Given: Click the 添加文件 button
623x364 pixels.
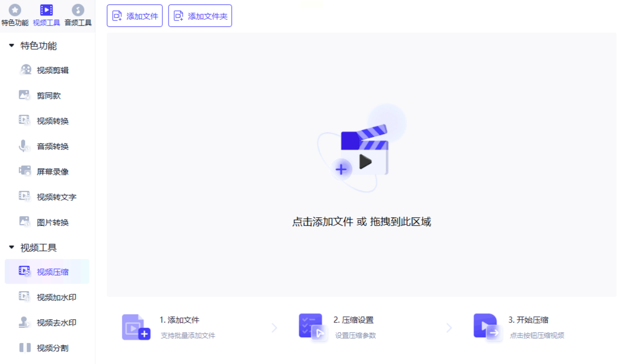Looking at the screenshot, I should coord(135,16).
